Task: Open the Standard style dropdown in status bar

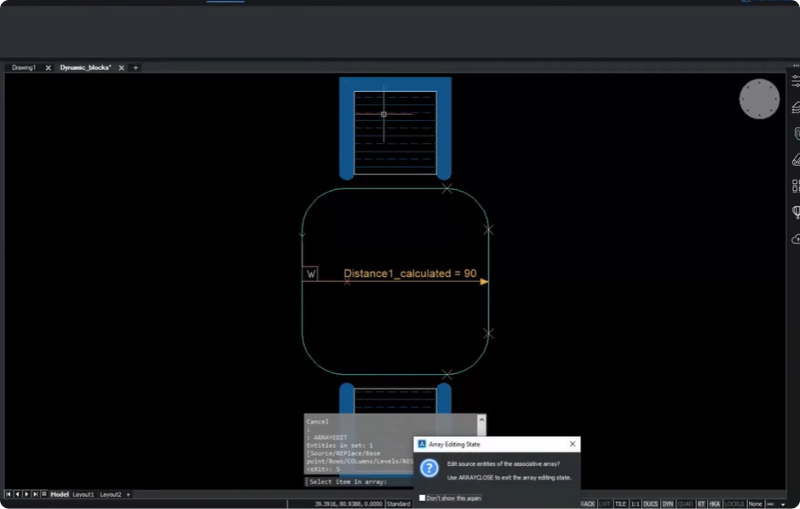Action: pos(398,504)
